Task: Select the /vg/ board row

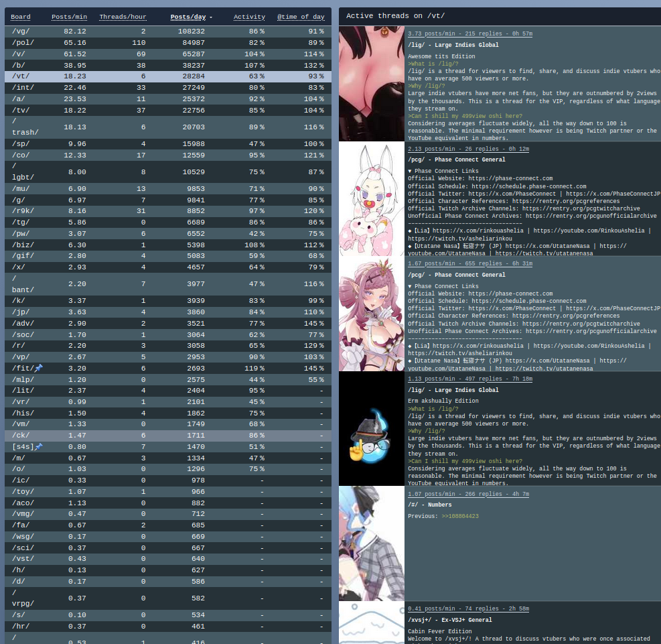Action: (x=168, y=31)
